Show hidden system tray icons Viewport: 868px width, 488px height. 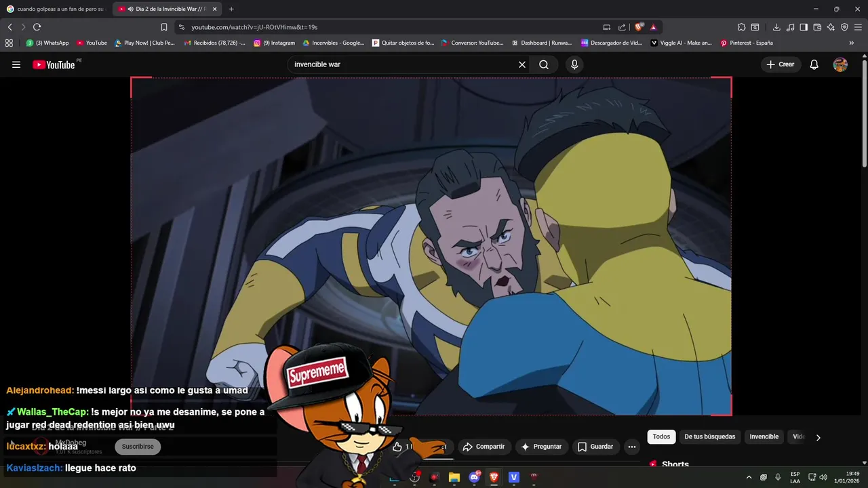tap(749, 477)
